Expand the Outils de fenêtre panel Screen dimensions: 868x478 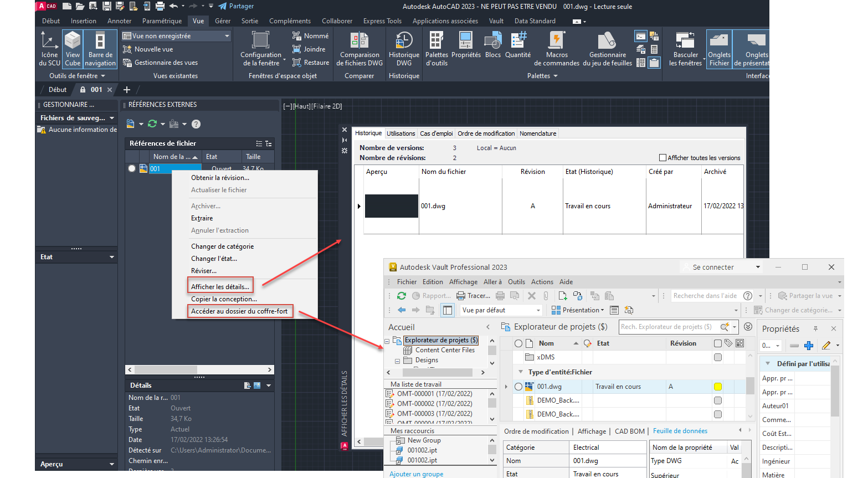pyautogui.click(x=77, y=76)
